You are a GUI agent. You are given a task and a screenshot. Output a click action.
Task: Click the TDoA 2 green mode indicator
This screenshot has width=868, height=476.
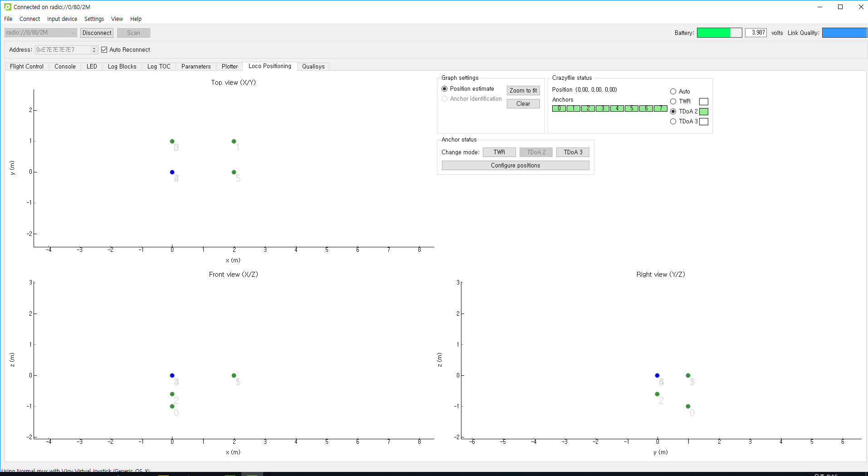click(x=704, y=112)
